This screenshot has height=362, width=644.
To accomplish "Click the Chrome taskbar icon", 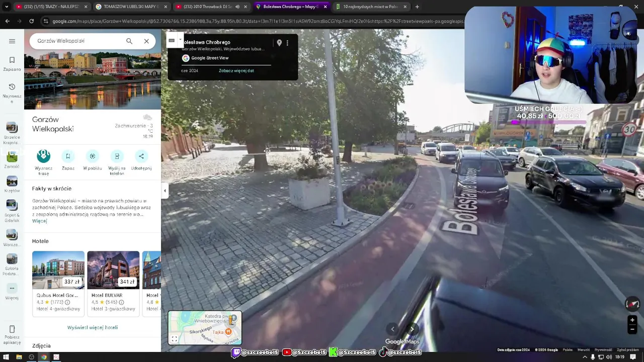I will pos(44,357).
